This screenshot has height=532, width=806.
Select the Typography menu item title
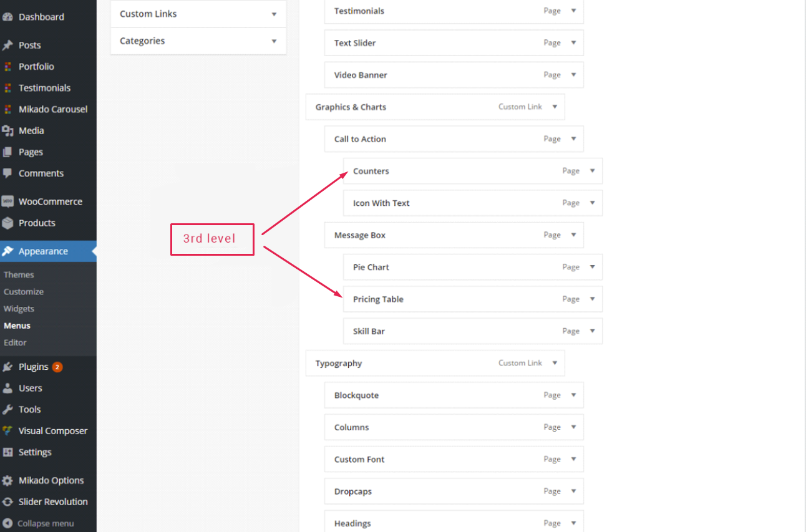(339, 363)
